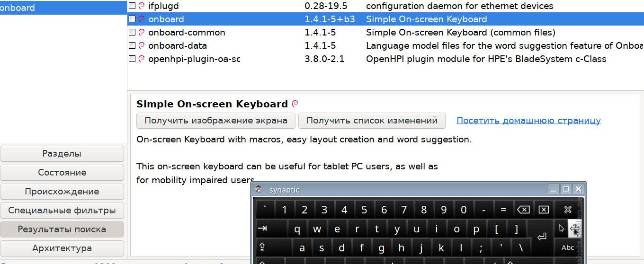Open 'Посетить домашнюю страницу' link
The height and width of the screenshot is (264, 644).
(528, 121)
